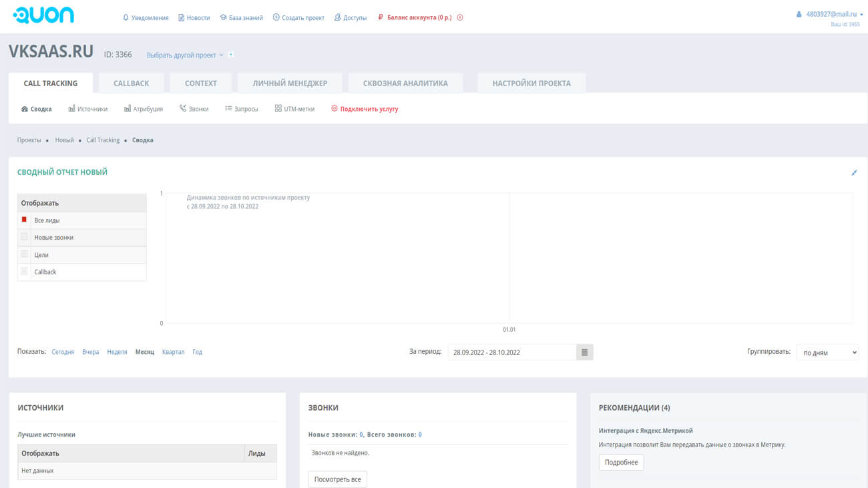
Task: Switch to the CALLBACK tab
Action: coord(131,83)
